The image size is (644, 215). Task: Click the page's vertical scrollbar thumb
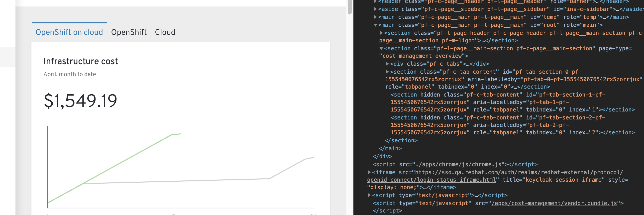click(x=349, y=7)
